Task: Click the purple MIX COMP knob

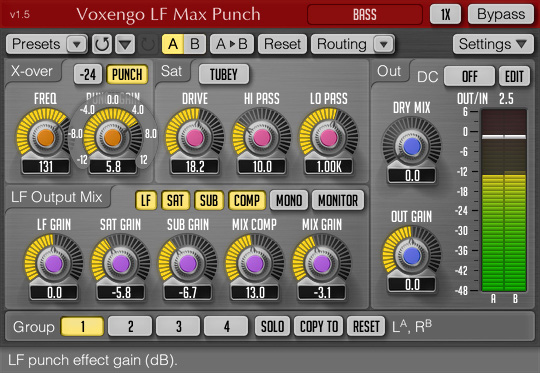Action: [x=255, y=264]
